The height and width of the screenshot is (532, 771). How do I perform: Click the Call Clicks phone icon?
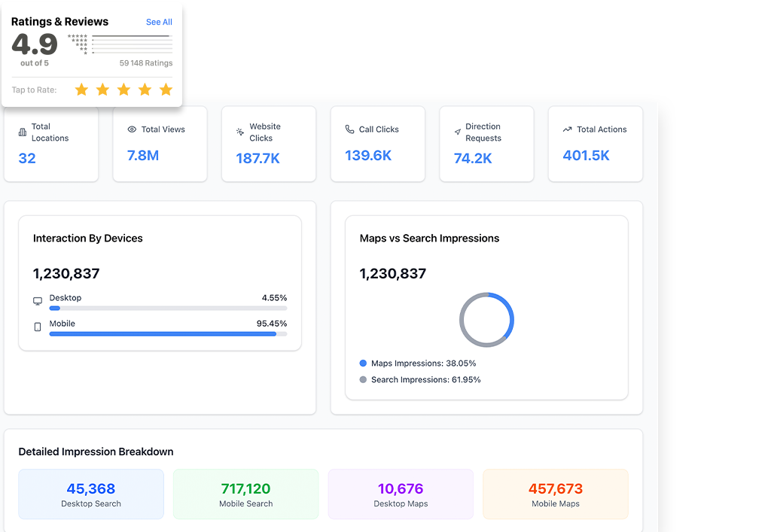tap(349, 129)
